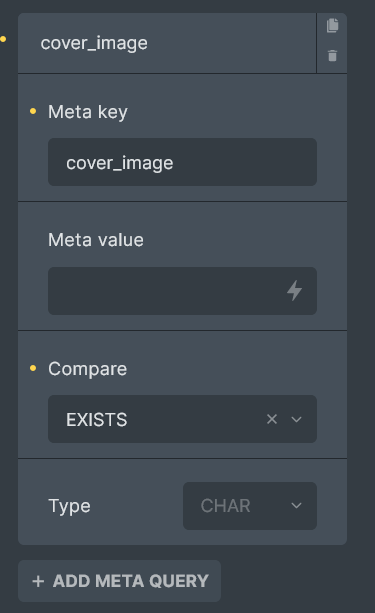
Task: Expand the Type field chevron arrow
Action: (296, 505)
